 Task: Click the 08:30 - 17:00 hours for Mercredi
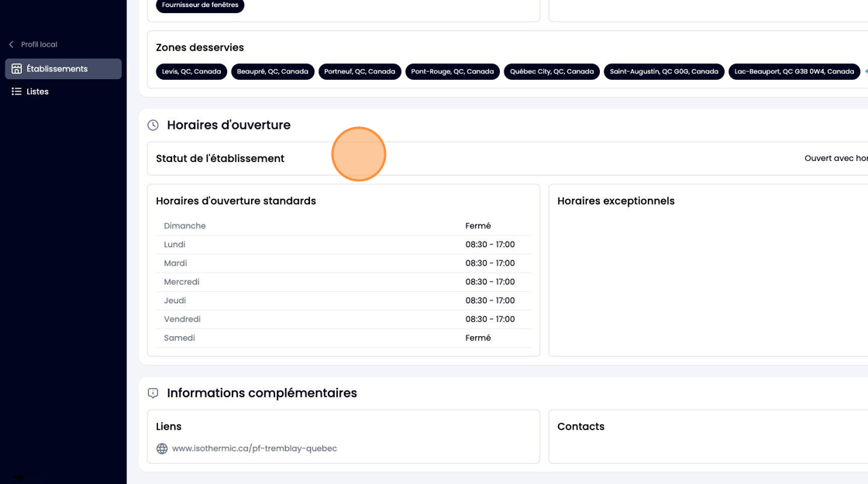490,282
